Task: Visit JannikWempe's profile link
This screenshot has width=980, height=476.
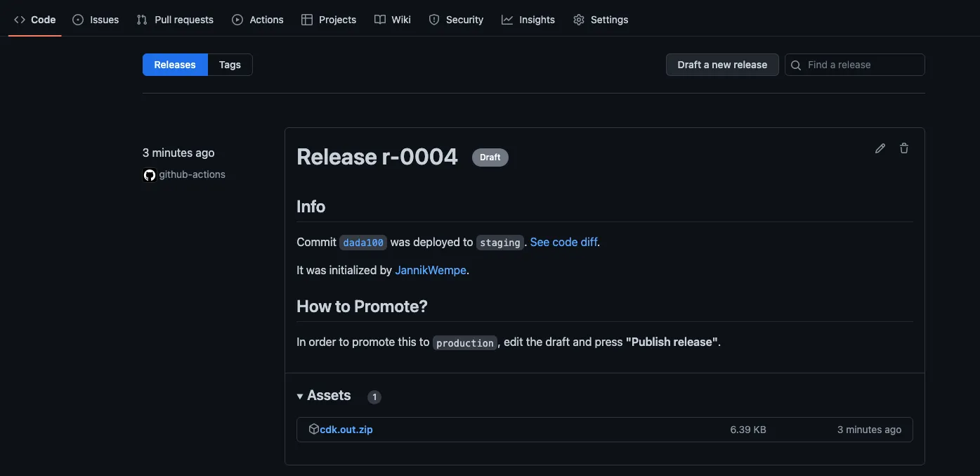Action: [x=431, y=270]
